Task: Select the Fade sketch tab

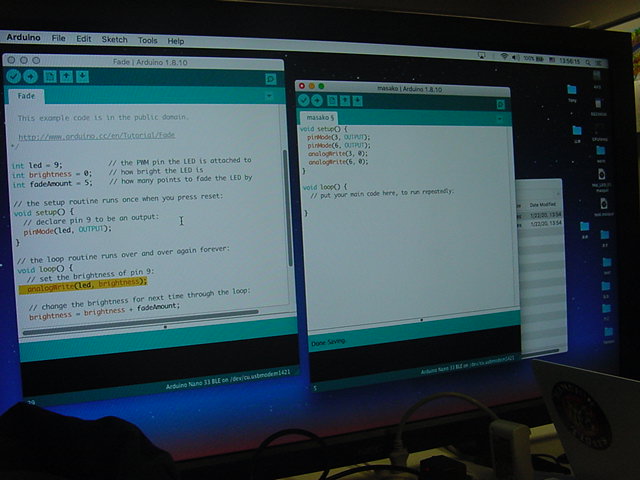Action: (26, 96)
